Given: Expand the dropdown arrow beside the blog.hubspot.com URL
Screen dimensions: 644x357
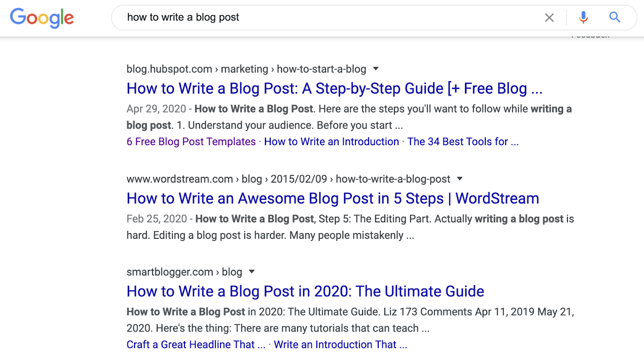Looking at the screenshot, I should [376, 69].
